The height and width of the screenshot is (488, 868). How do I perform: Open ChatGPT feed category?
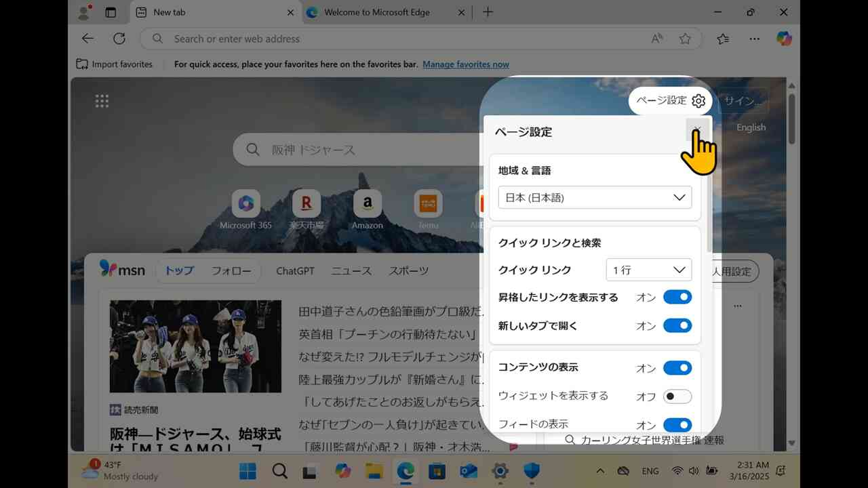[x=295, y=270]
